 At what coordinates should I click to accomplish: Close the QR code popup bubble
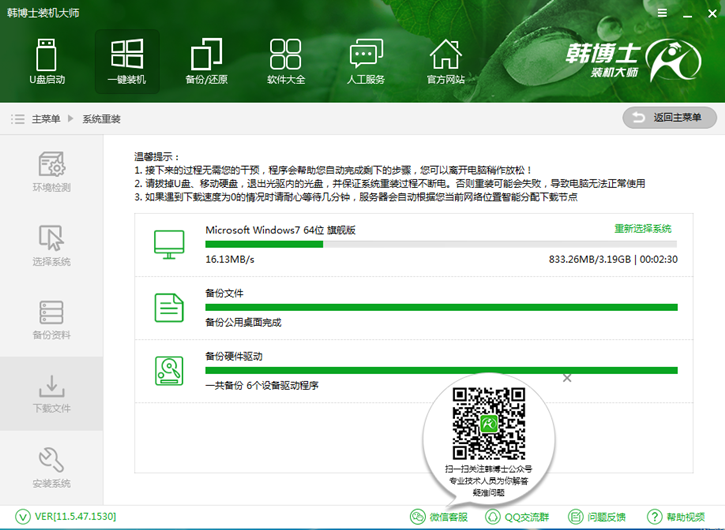pyautogui.click(x=567, y=378)
